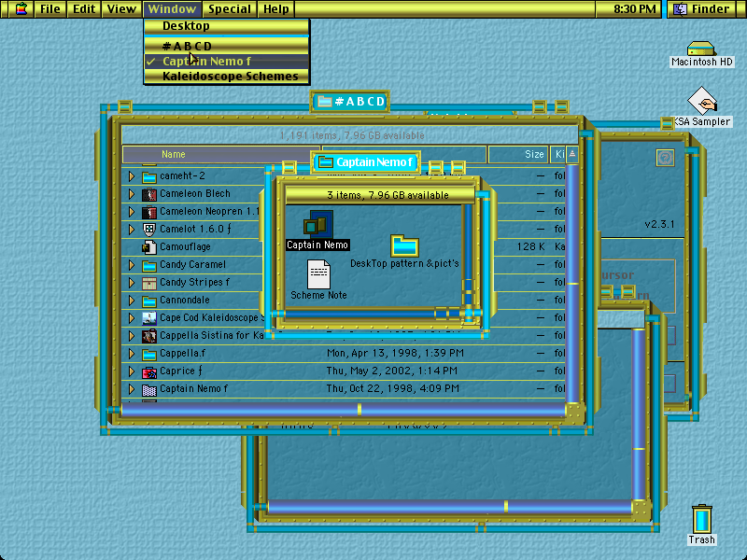Select the Scheme Note document icon
Viewport: 747px width, 560px height.
pyautogui.click(x=318, y=274)
